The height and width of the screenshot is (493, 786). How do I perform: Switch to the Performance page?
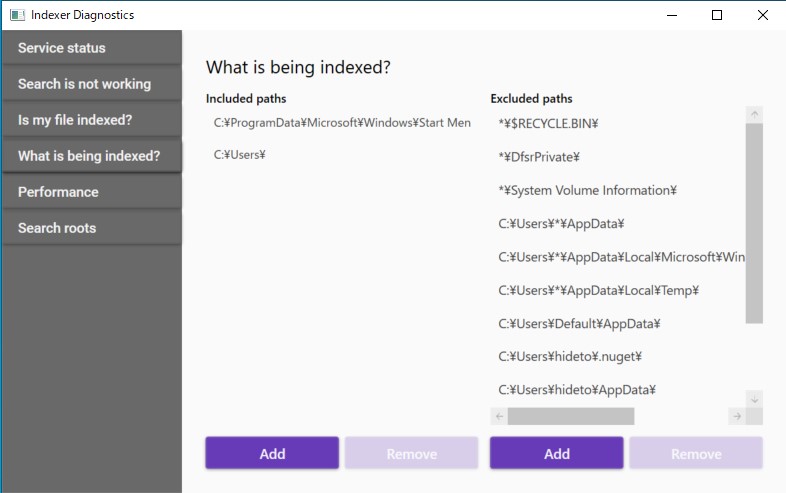tap(91, 192)
